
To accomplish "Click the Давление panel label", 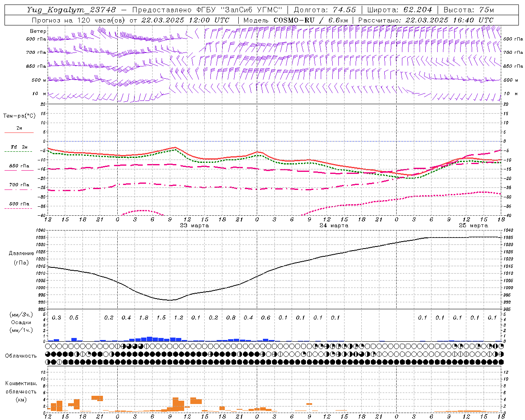I will click(21, 253).
